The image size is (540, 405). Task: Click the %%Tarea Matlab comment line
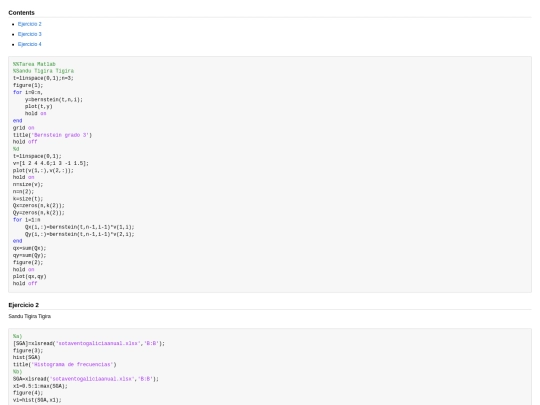(x=34, y=64)
